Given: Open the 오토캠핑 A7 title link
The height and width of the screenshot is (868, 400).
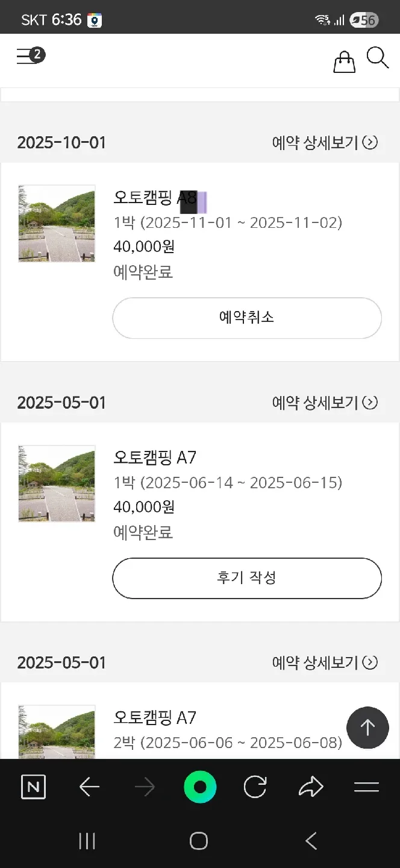Looking at the screenshot, I should point(155,458).
